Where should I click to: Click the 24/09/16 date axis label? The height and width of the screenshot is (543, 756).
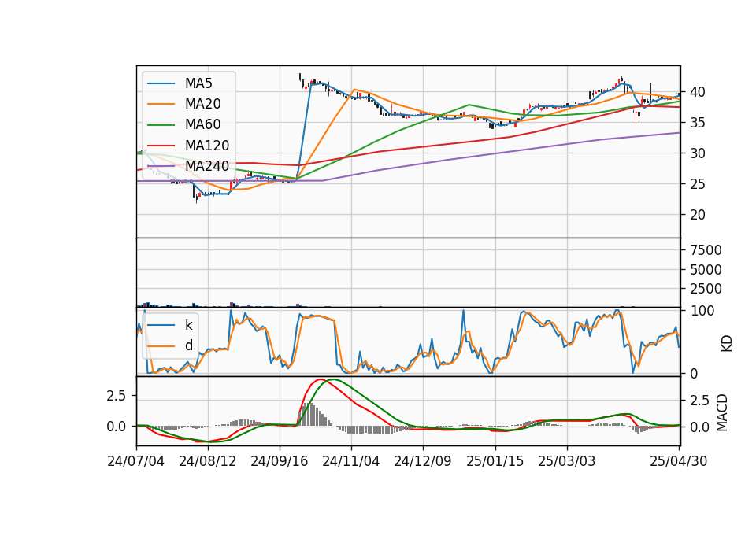pyautogui.click(x=279, y=461)
